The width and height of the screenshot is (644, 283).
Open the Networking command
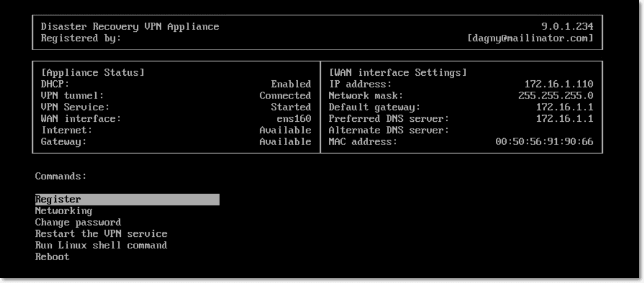(x=63, y=211)
